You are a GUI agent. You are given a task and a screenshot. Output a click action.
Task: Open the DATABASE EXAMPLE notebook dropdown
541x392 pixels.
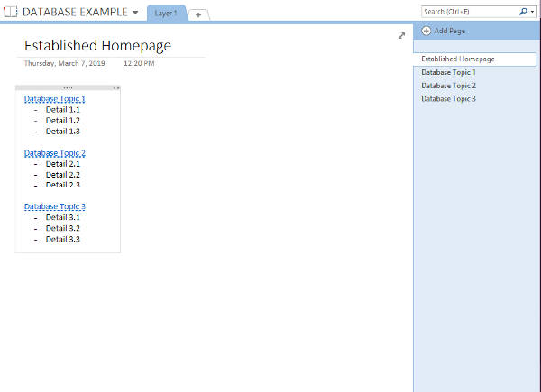135,14
